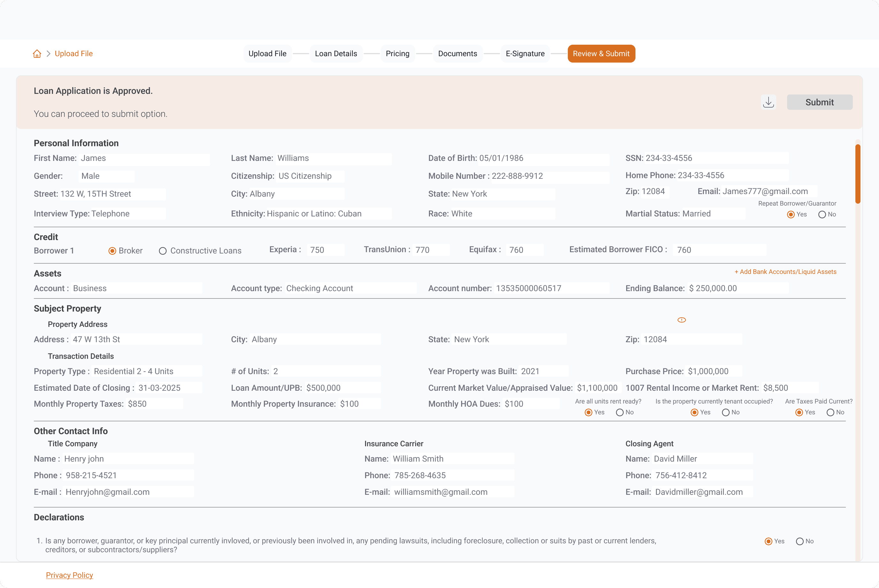Image resolution: width=879 pixels, height=588 pixels.
Task: Go to the E-Signature step
Action: (525, 54)
